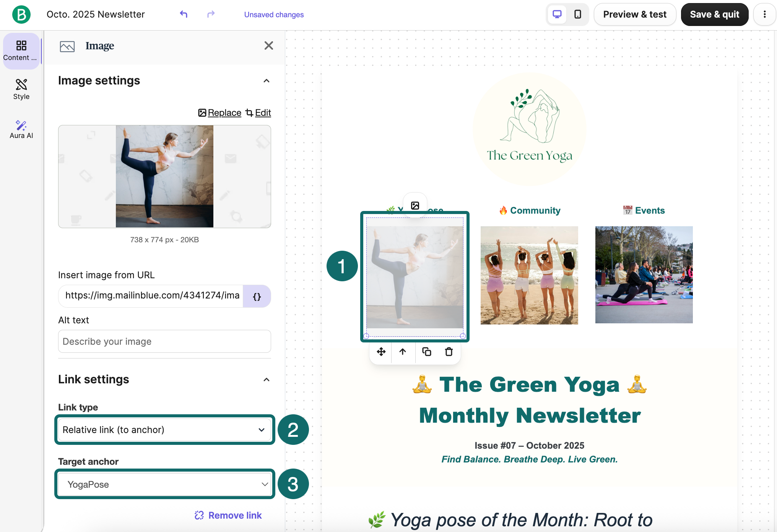Open the Style sidebar tab
The width and height of the screenshot is (777, 532).
(x=21, y=89)
